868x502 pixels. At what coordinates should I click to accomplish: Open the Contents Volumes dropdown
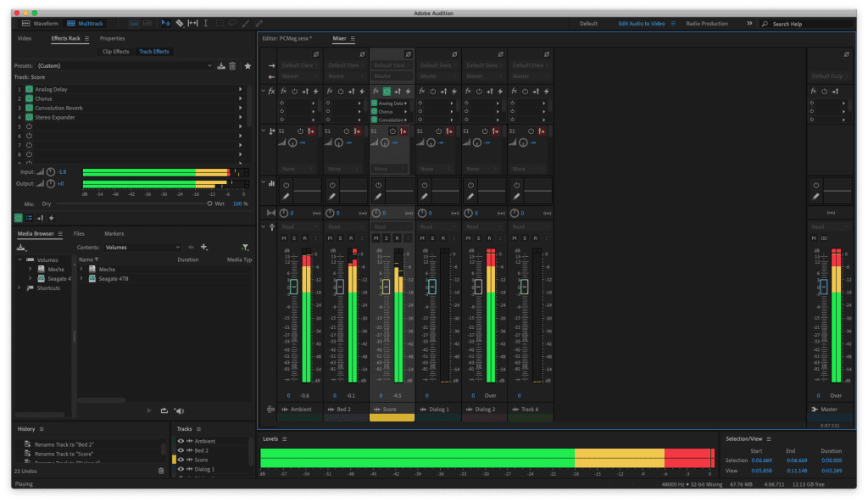point(142,247)
